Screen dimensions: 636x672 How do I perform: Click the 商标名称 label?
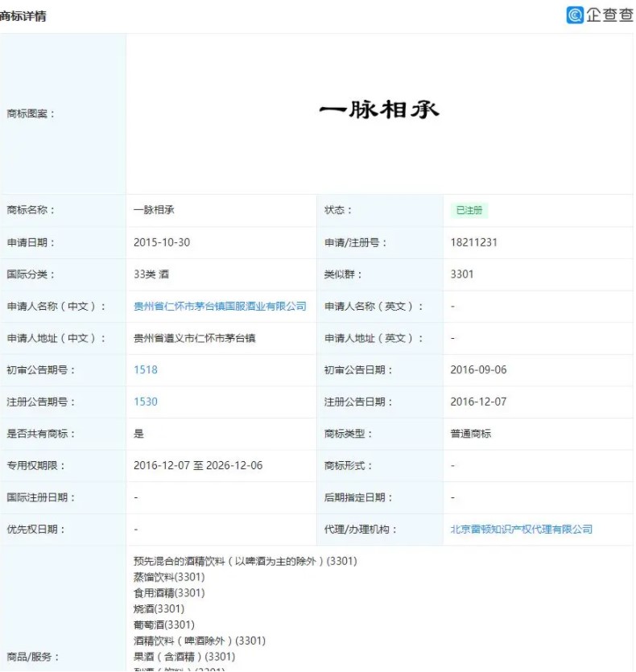(31, 210)
